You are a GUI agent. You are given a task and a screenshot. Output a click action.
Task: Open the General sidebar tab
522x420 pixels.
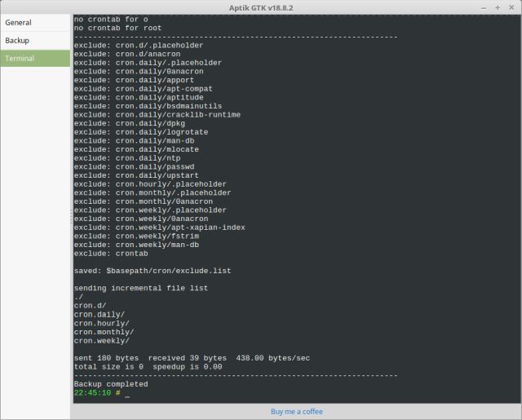[35, 23]
